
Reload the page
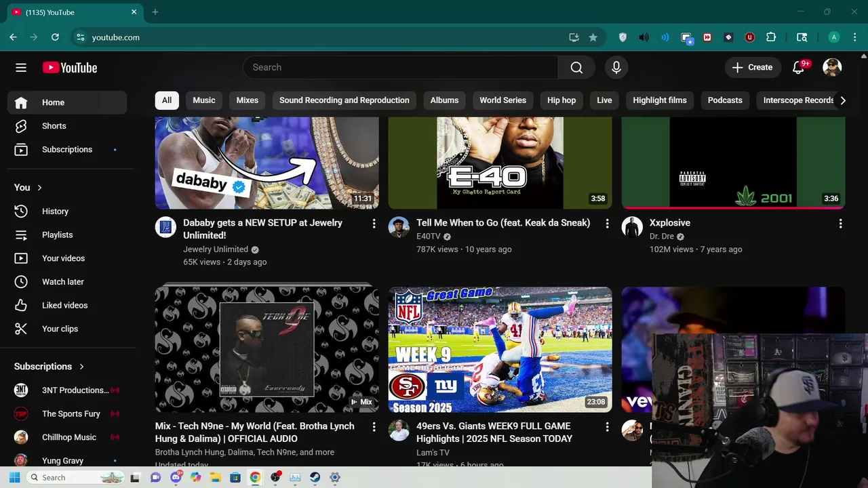55,37
